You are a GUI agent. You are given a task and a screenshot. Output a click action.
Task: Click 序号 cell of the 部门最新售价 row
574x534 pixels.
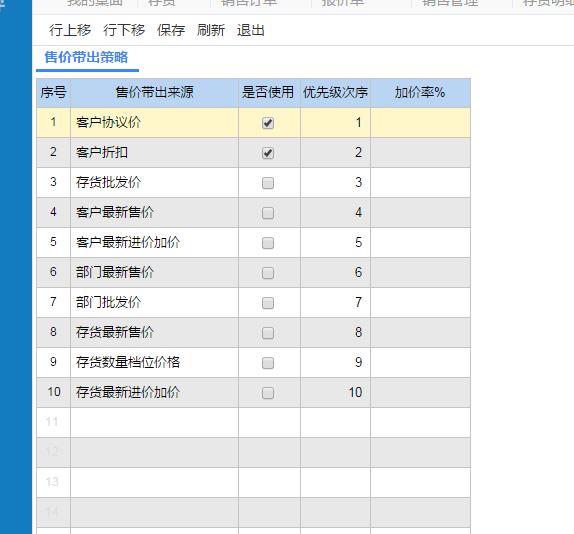click(53, 273)
